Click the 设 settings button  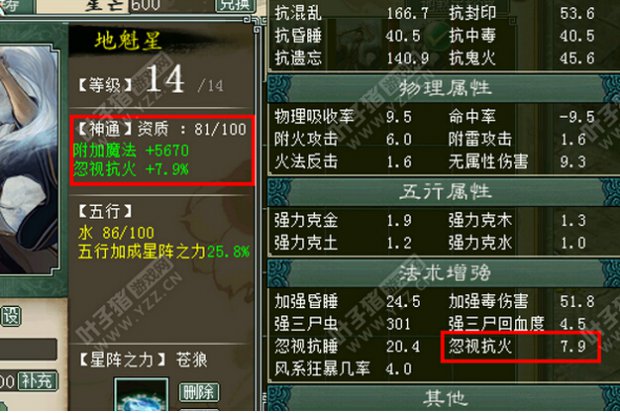click(x=11, y=316)
